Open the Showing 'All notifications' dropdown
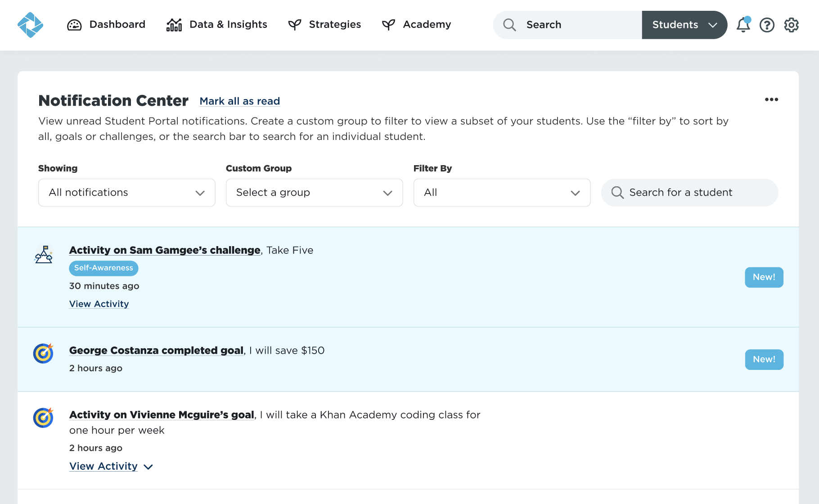This screenshot has height=504, width=819. [x=126, y=193]
